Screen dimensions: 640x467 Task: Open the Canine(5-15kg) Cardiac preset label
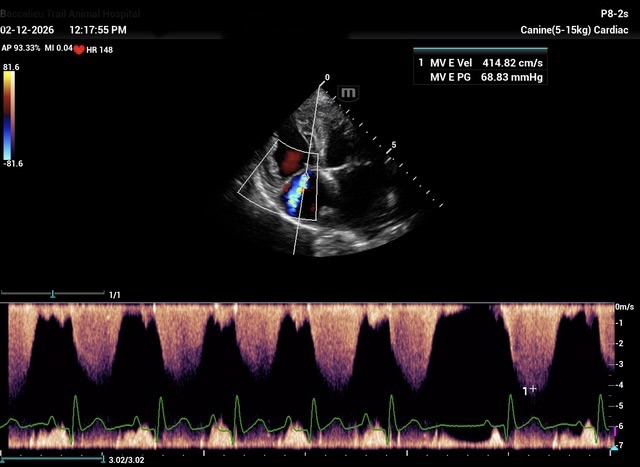[577, 31]
